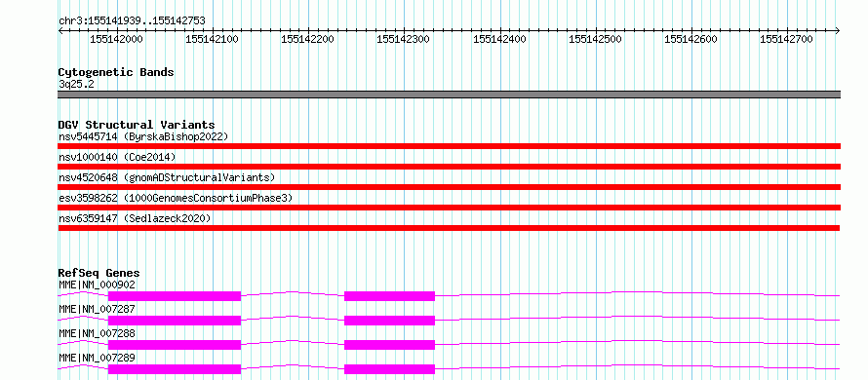The image size is (868, 380).
Task: Click the esv3598262 (1000GenomesConsortiumPhase3) label
Action: [176, 198]
